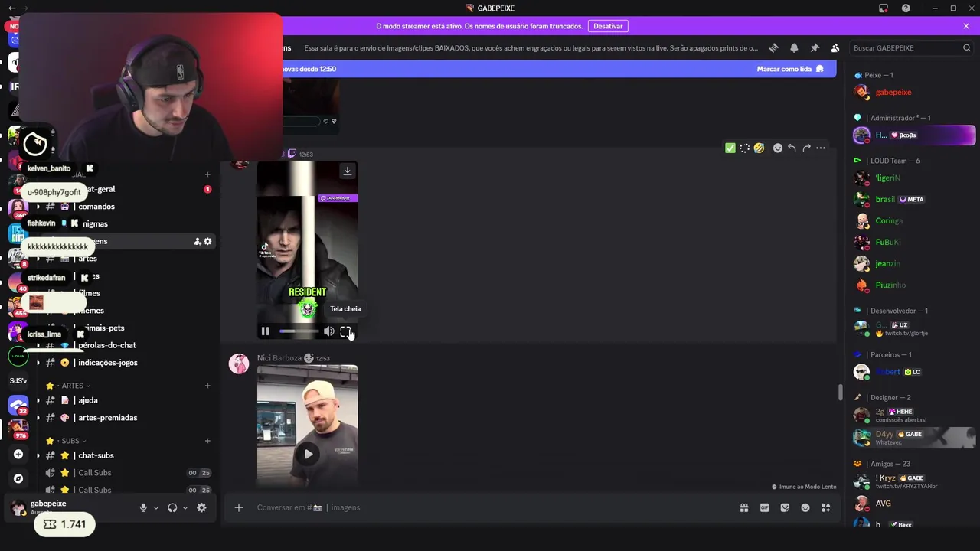980x551 pixels.
Task: Close the streamer mode banner
Action: [966, 26]
